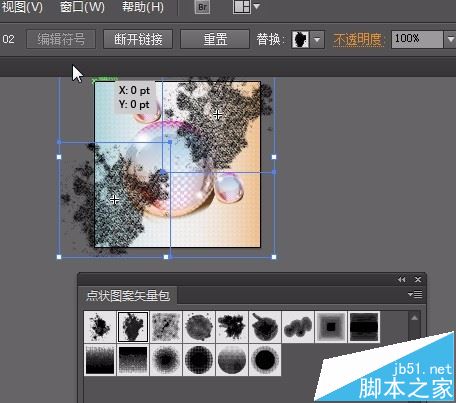Select the spiky black splat symbol
The height and width of the screenshot is (403, 456).
[232, 327]
